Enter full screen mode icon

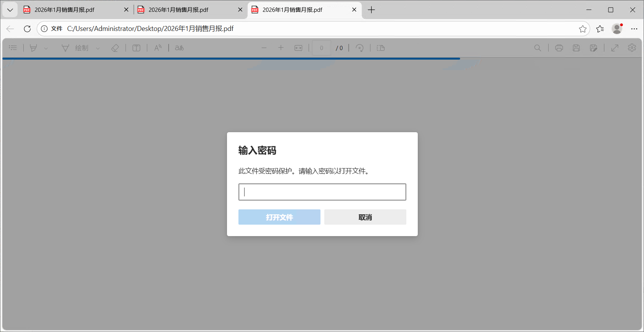point(615,48)
